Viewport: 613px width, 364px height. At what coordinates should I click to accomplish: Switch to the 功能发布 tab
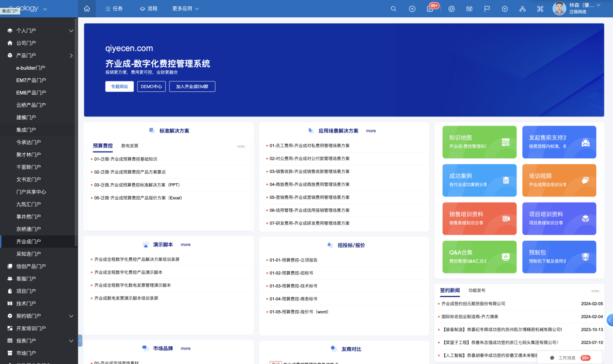[x=477, y=290]
